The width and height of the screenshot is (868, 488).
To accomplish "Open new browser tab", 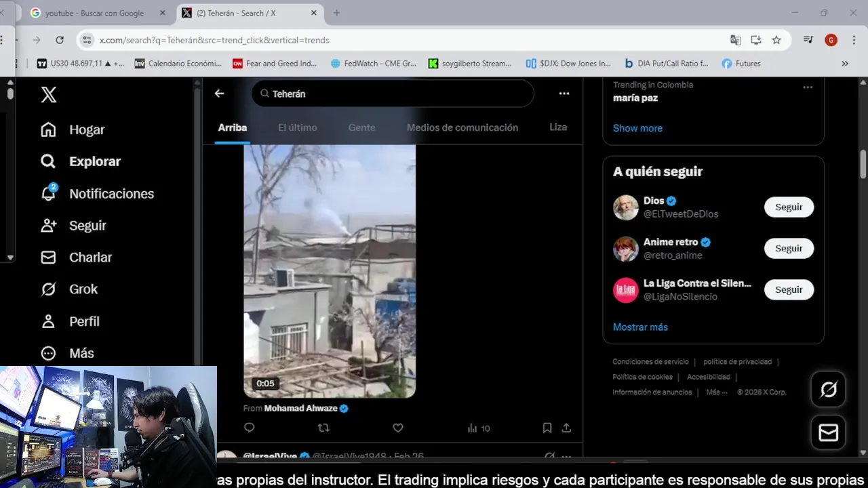I will click(336, 13).
